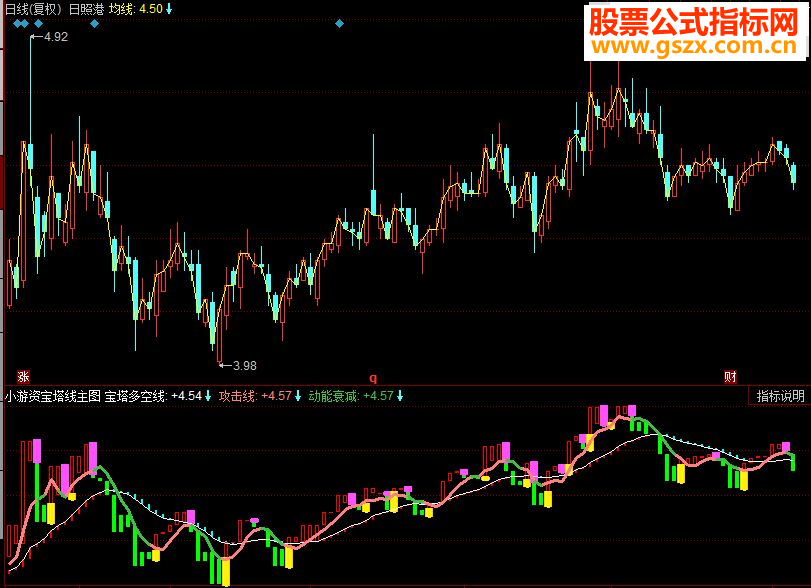Click the 3.98 low price annotation
The image size is (811, 588).
click(x=245, y=366)
